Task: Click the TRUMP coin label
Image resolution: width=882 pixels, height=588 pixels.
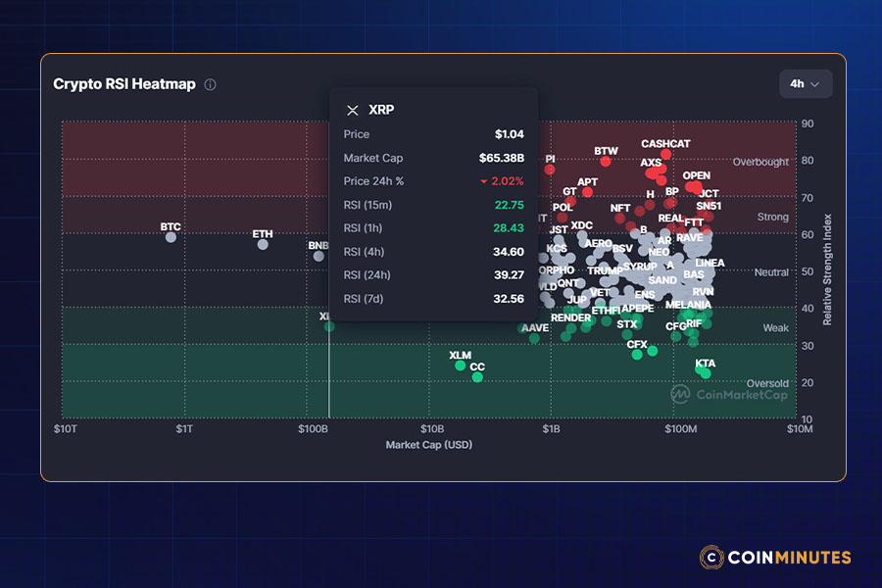Action: 606,271
